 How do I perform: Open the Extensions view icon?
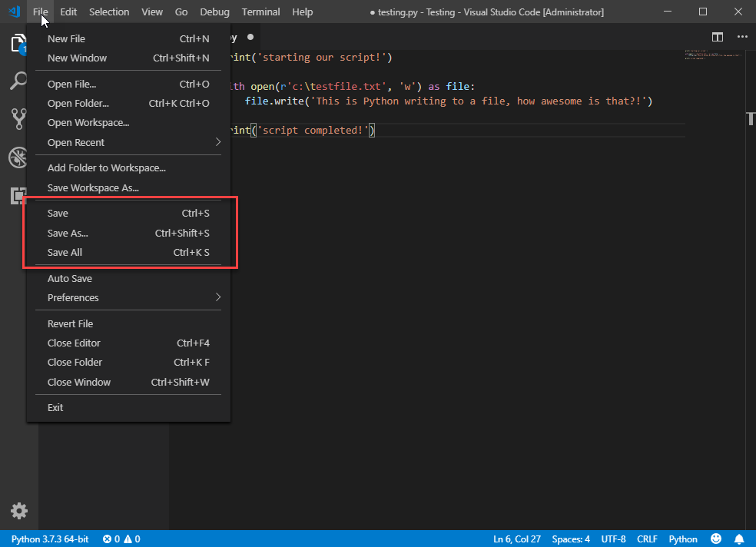(x=18, y=195)
